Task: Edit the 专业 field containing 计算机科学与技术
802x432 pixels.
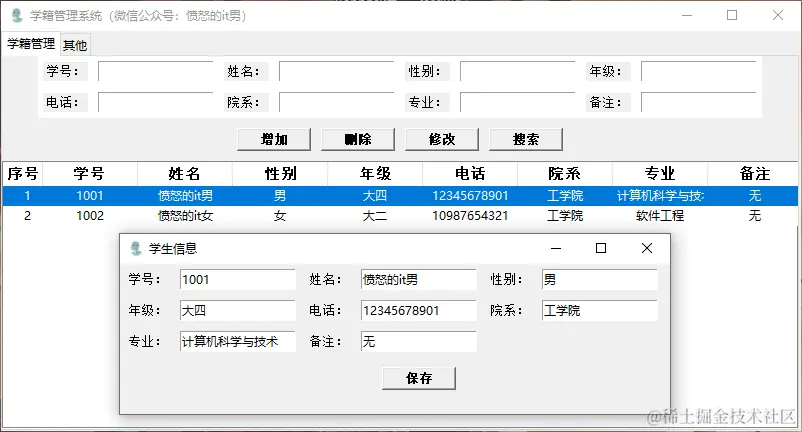Action: (238, 342)
